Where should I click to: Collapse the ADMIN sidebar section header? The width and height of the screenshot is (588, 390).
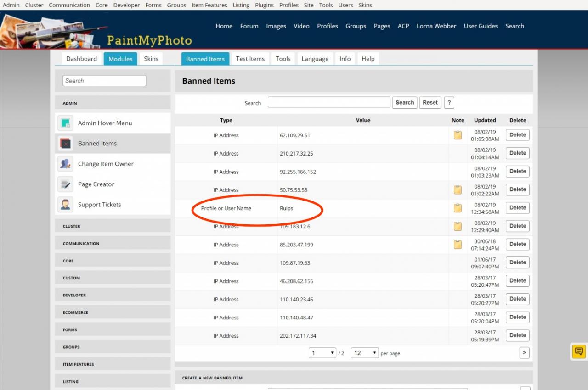113,103
